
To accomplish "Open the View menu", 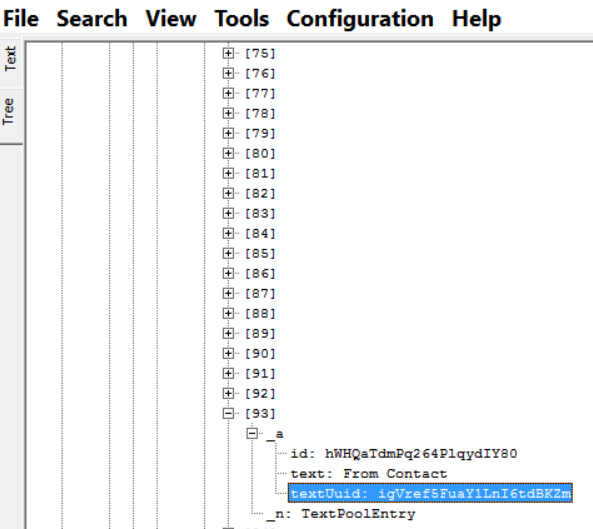I will [171, 19].
